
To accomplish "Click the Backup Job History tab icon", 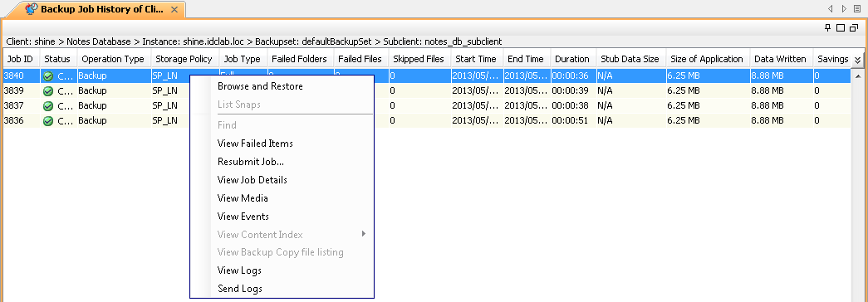I will (x=32, y=9).
